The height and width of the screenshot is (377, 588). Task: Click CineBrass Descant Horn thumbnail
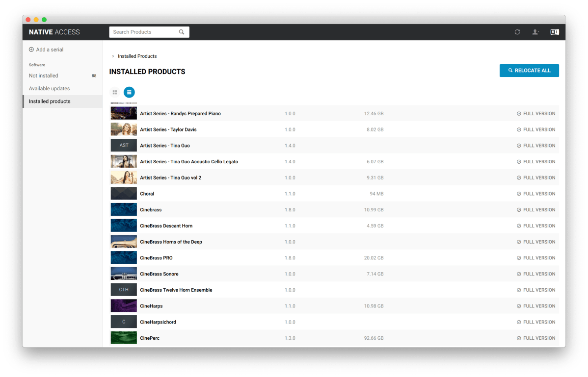124,226
